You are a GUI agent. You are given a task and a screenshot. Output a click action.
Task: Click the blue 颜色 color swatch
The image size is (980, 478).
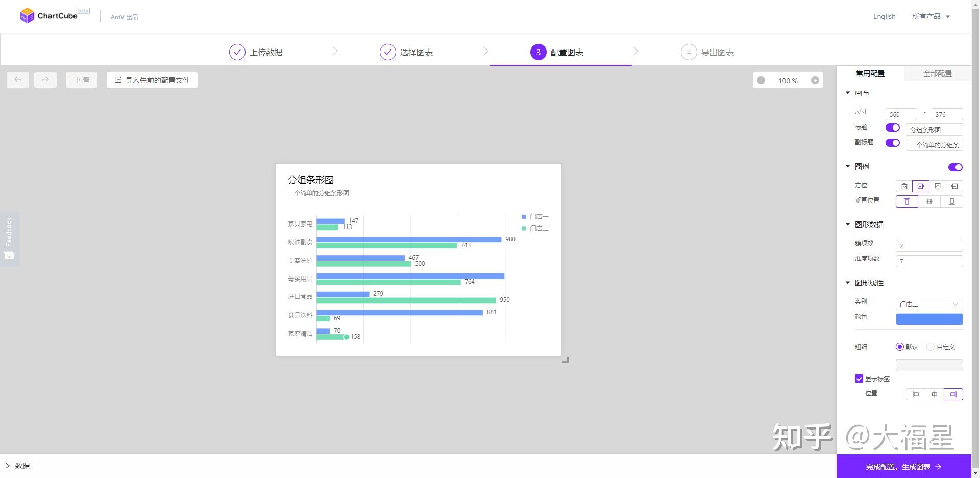tap(929, 319)
